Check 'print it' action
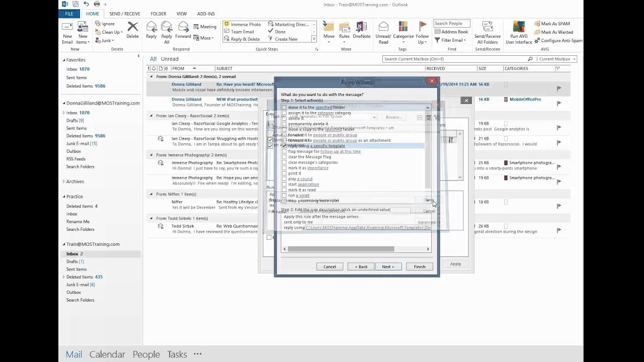Screen dimensions: 644x362 click(x=284, y=173)
